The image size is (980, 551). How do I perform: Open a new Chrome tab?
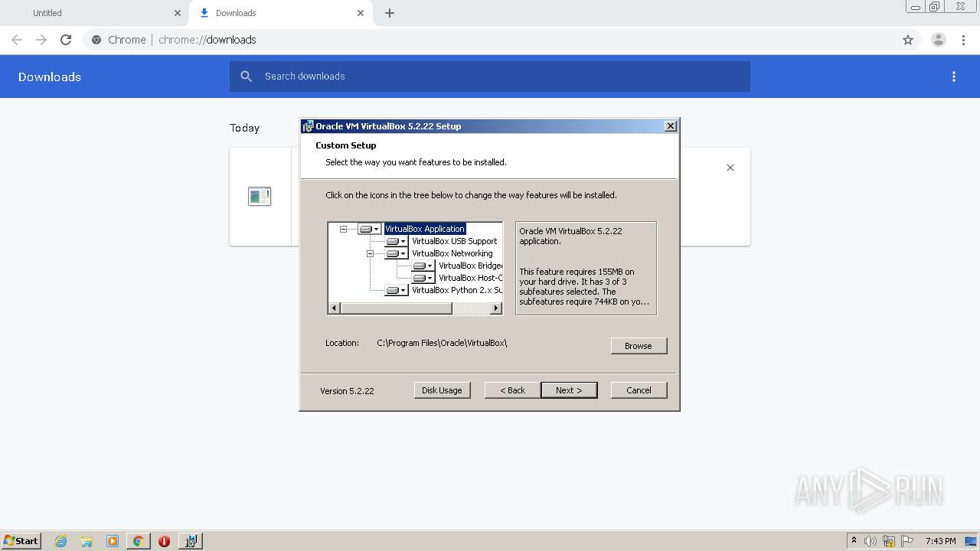click(390, 13)
